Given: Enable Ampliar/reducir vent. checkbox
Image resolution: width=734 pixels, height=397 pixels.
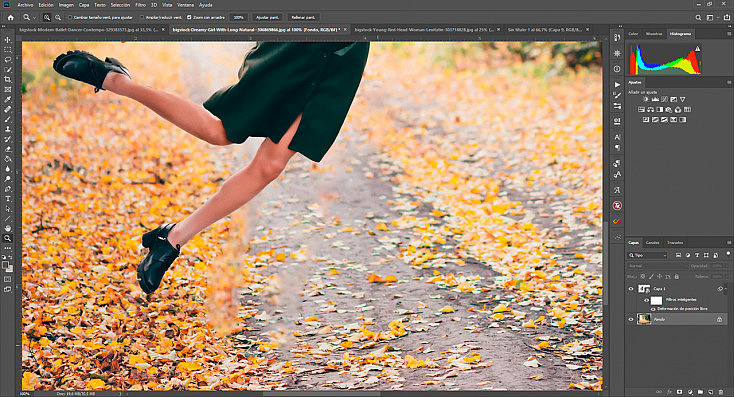Looking at the screenshot, I should click(142, 17).
